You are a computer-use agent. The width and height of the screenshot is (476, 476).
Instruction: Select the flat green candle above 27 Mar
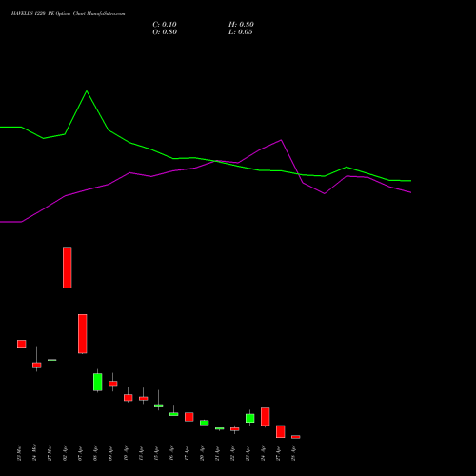[x=52, y=360]
